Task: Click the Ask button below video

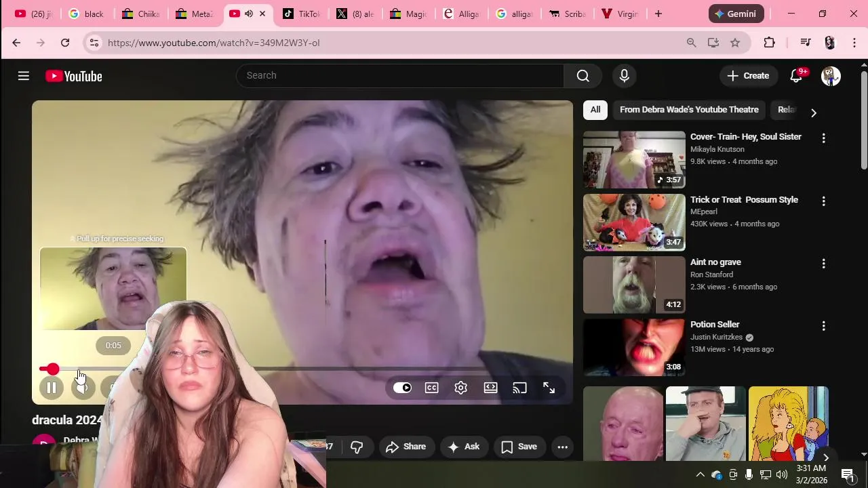Action: coord(464,447)
